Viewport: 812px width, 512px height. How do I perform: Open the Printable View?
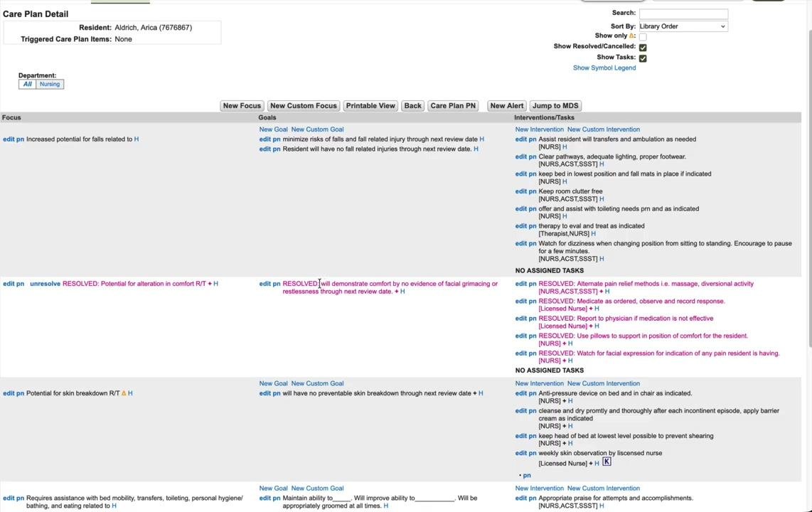point(370,106)
